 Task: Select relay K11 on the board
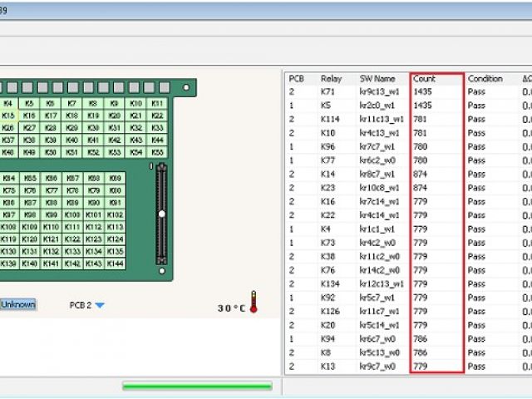[157, 104]
